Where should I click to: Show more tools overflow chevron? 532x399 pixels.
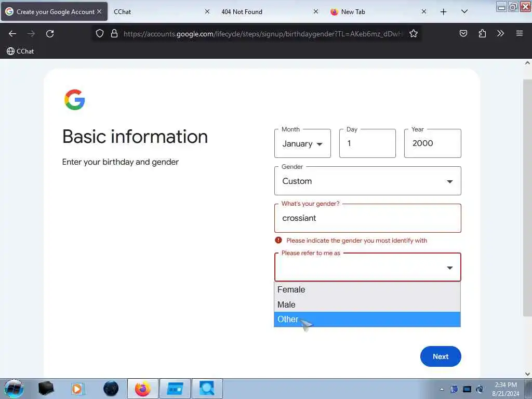[x=500, y=33]
